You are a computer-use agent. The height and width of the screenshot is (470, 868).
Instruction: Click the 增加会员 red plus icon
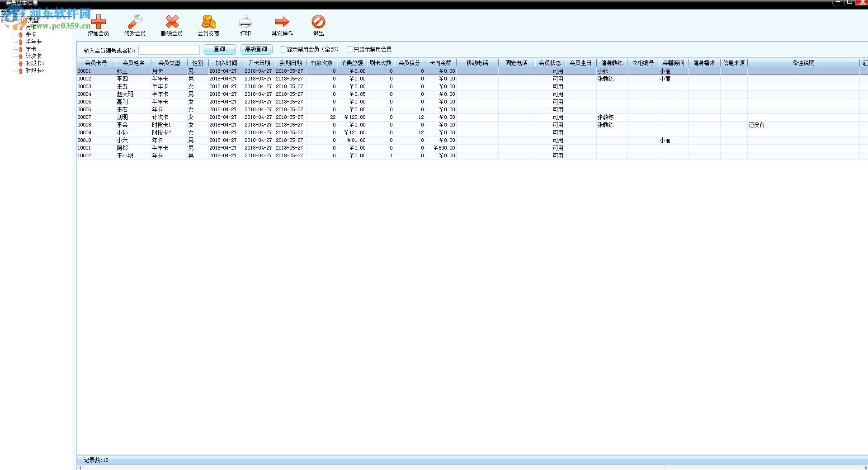(x=98, y=22)
